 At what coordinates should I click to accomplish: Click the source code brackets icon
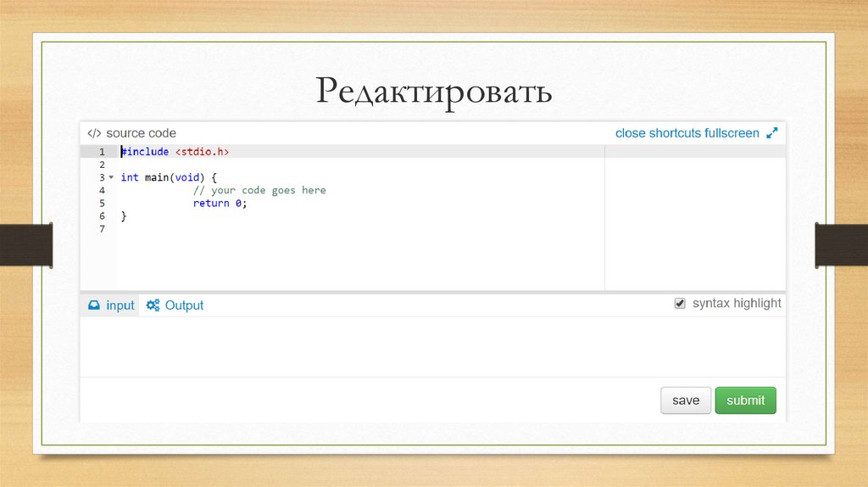click(x=94, y=133)
